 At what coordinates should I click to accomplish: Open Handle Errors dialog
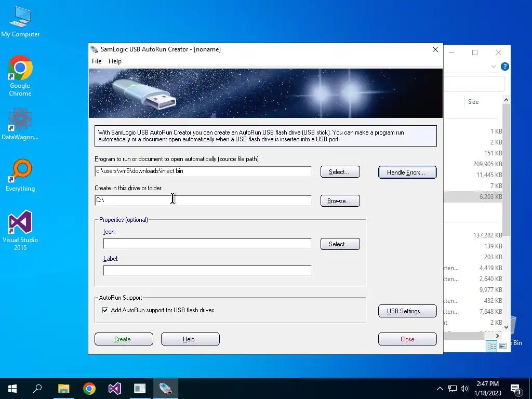[407, 172]
